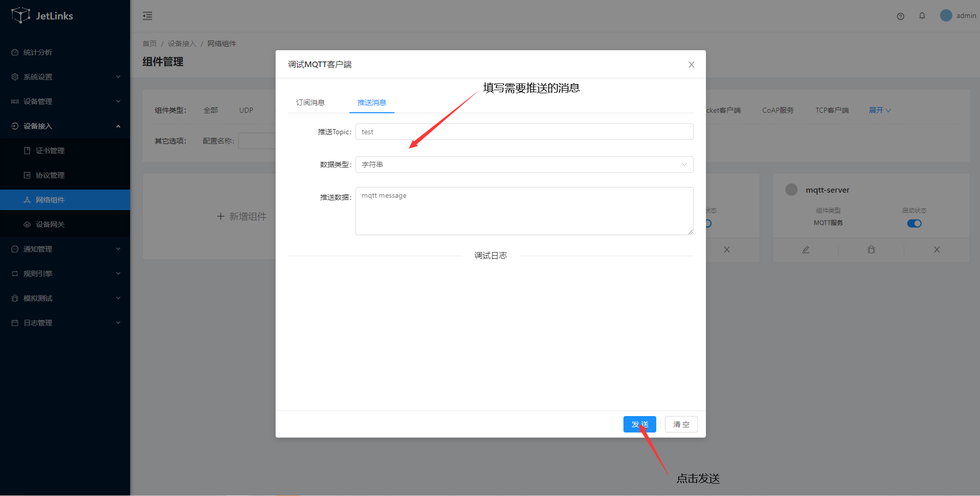The height and width of the screenshot is (496, 980).
Task: Click the debug bug icon on mqtt-server card
Action: 871,250
